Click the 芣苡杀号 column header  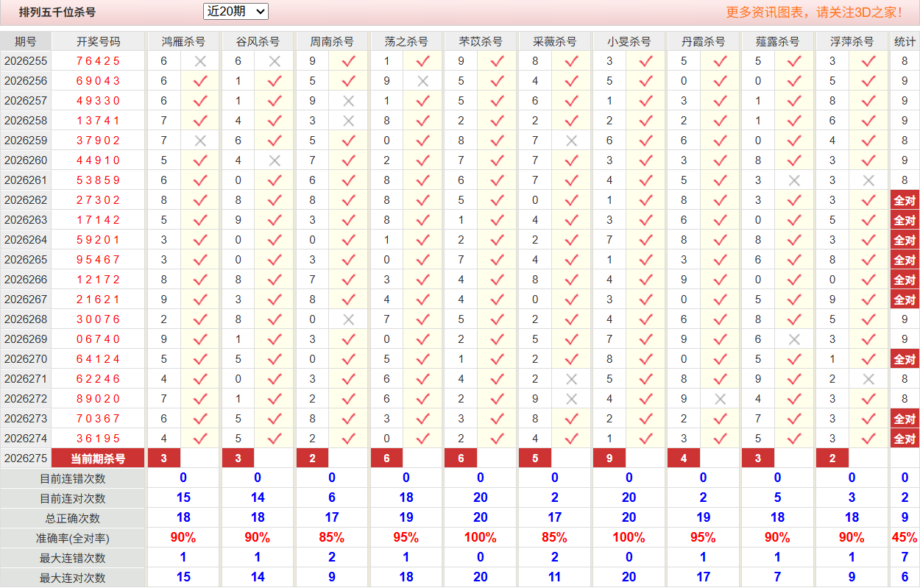point(481,41)
